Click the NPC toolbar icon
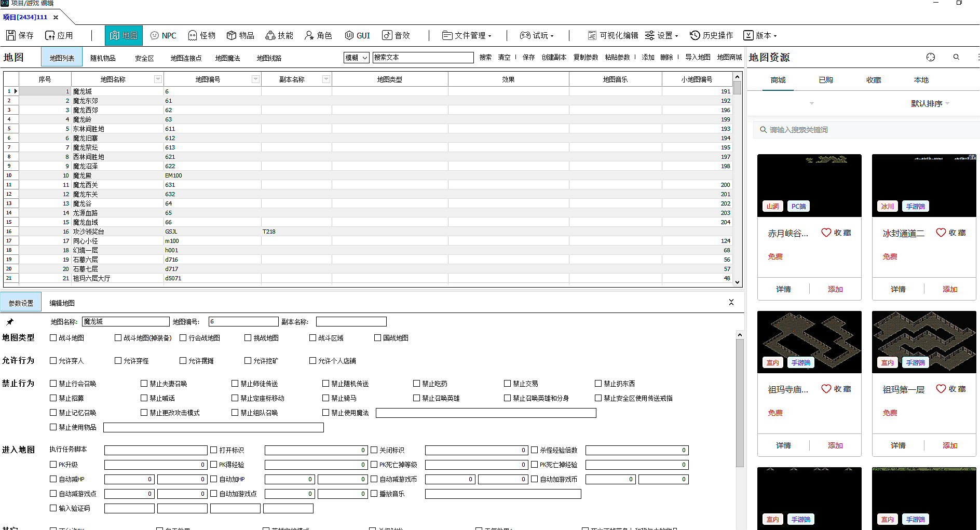The width and height of the screenshot is (980, 530). click(x=155, y=35)
